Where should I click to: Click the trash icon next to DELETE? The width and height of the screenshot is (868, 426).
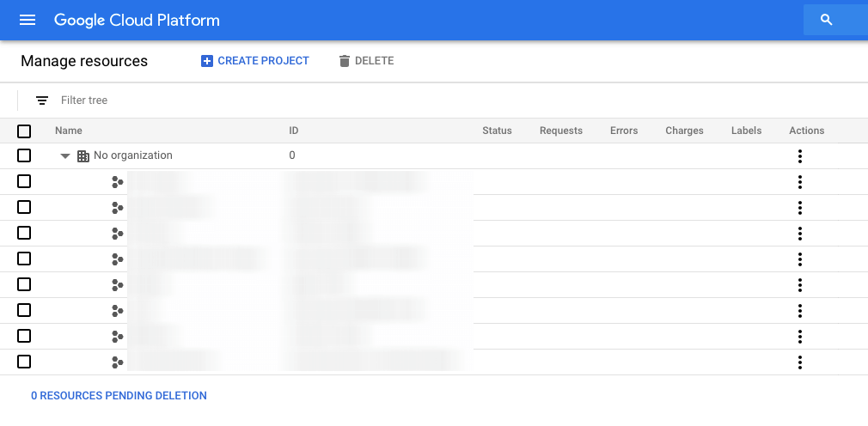point(345,61)
